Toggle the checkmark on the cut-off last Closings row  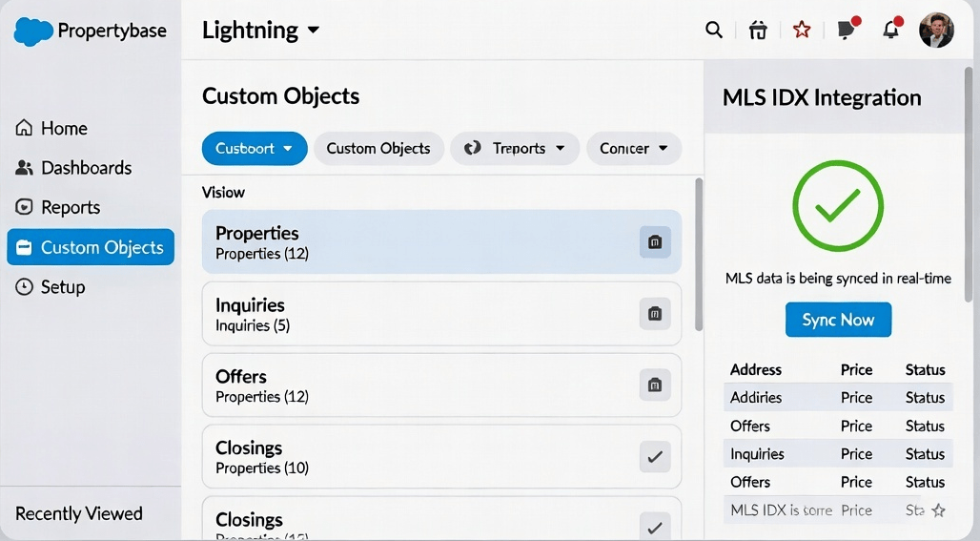point(655,528)
